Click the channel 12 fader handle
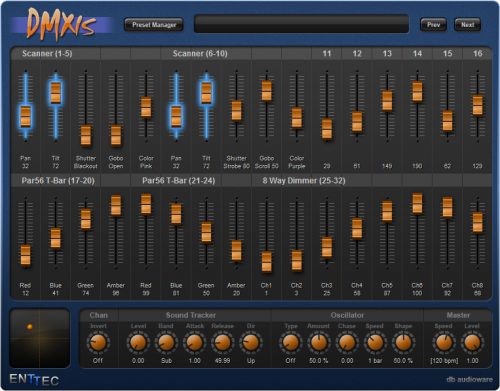The image size is (500, 391). [x=357, y=122]
